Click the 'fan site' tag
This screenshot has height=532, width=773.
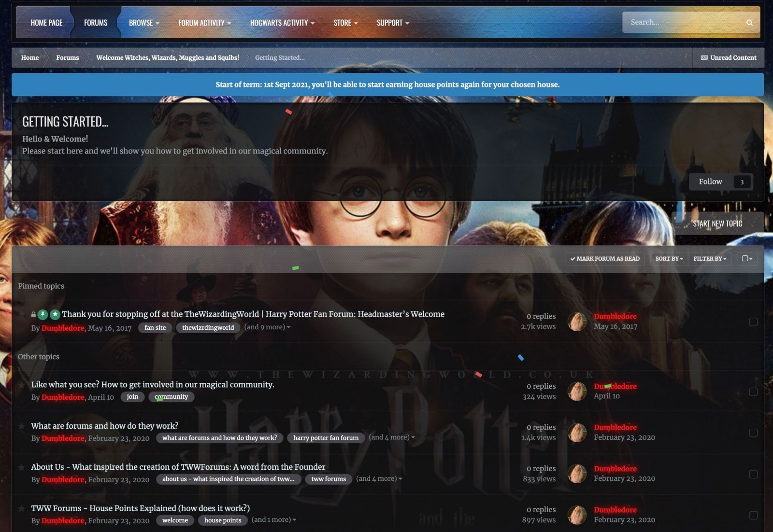(x=155, y=328)
